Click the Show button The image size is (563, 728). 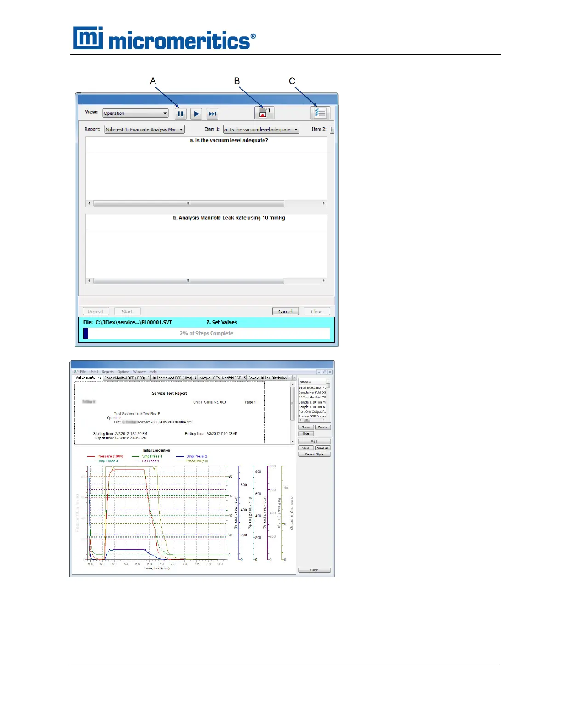pyautogui.click(x=305, y=427)
